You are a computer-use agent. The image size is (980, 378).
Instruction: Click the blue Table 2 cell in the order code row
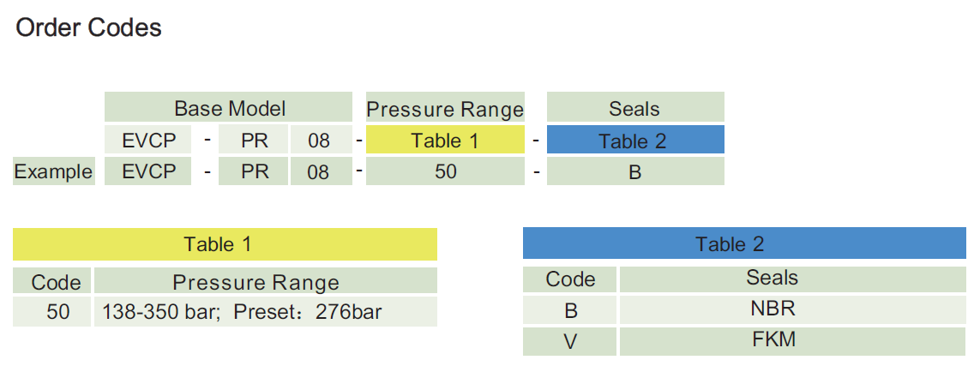634,141
